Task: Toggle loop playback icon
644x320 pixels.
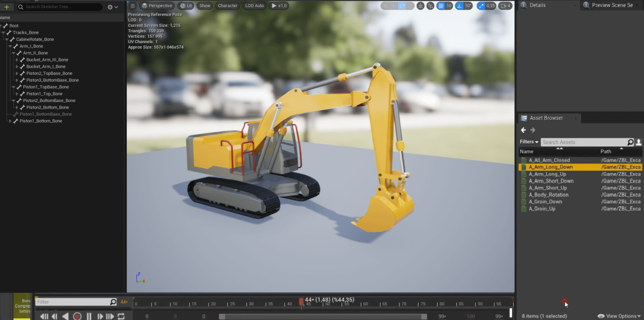Action: [x=121, y=316]
